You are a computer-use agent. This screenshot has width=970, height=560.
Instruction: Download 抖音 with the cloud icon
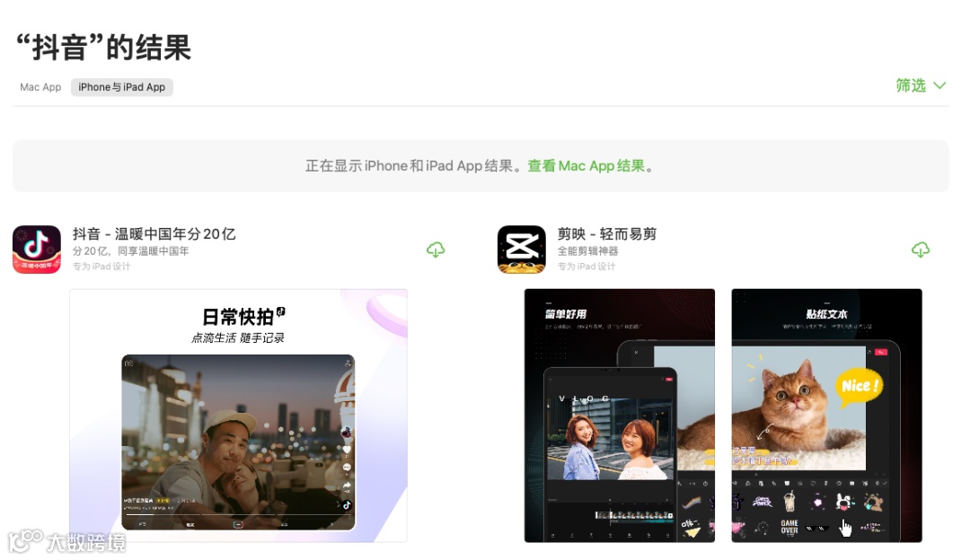[x=436, y=249]
